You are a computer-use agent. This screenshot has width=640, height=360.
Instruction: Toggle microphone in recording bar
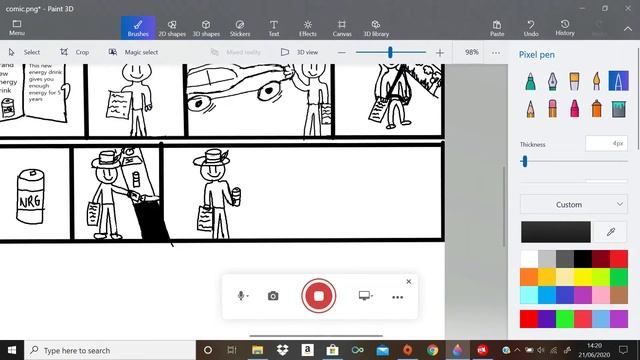[x=242, y=296]
